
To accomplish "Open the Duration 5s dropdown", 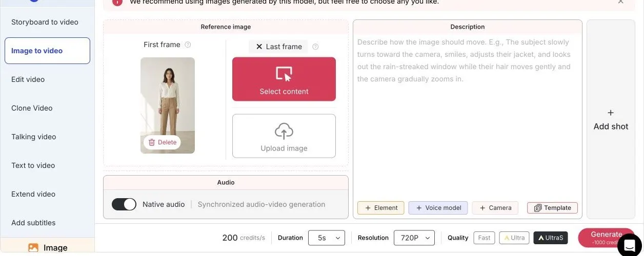I will (x=327, y=238).
